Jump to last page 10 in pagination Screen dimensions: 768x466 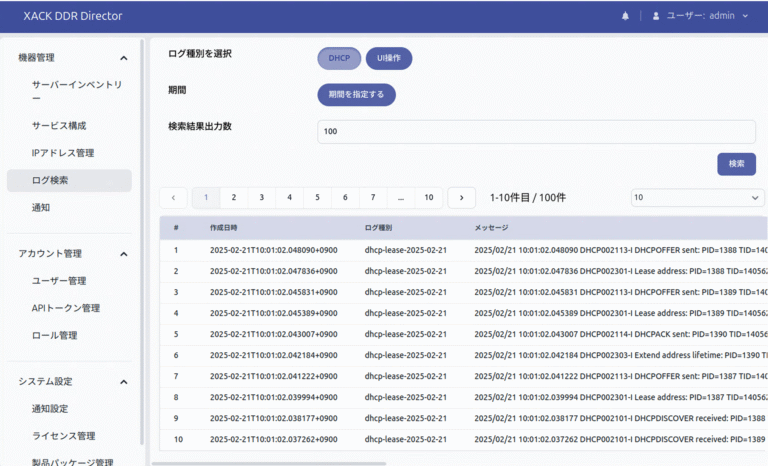pos(428,198)
